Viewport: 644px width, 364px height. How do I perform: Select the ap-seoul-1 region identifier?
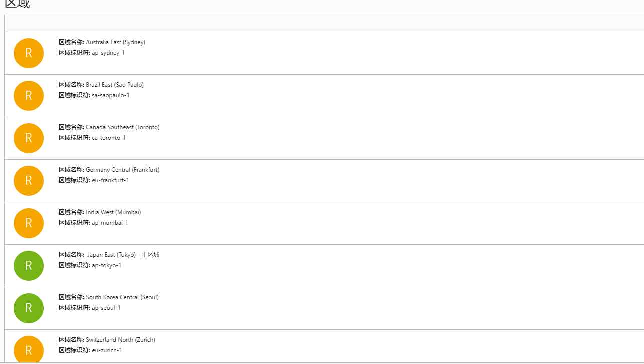(106, 308)
